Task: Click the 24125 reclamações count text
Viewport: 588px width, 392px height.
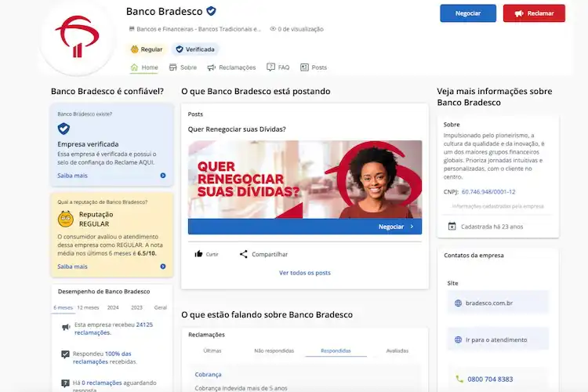Action: [114, 328]
